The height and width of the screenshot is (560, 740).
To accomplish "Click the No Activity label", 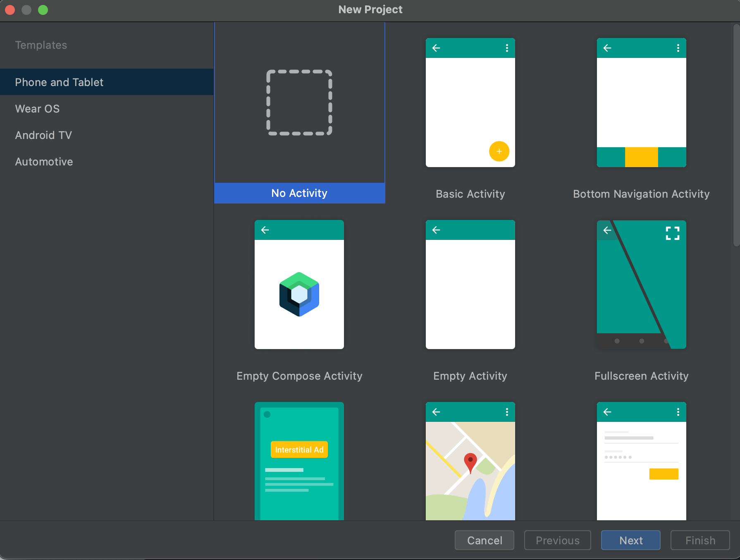I will (x=299, y=193).
